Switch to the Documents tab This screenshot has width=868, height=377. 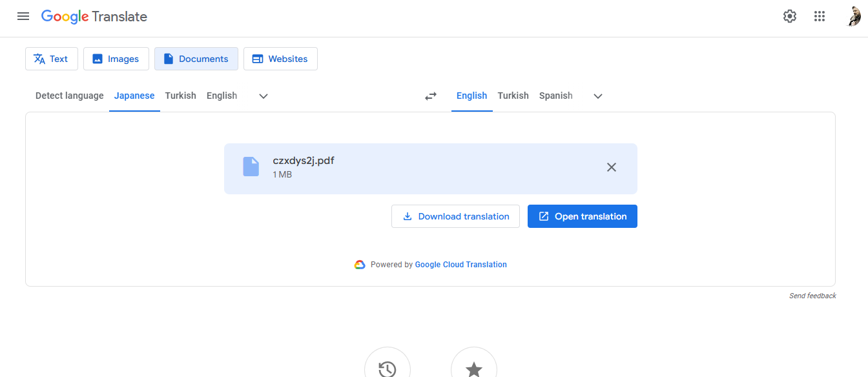click(196, 59)
